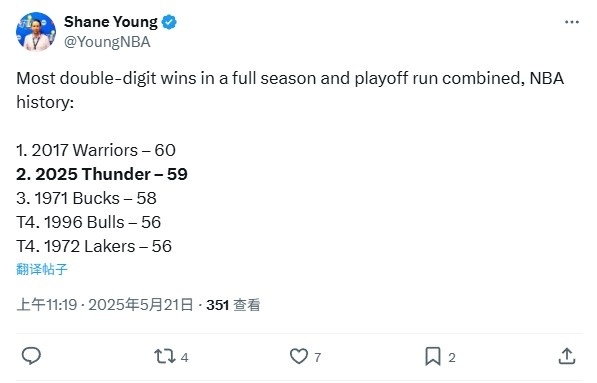Click the 2017 Warriors – 60 line
597x383 pixels.
(x=96, y=150)
